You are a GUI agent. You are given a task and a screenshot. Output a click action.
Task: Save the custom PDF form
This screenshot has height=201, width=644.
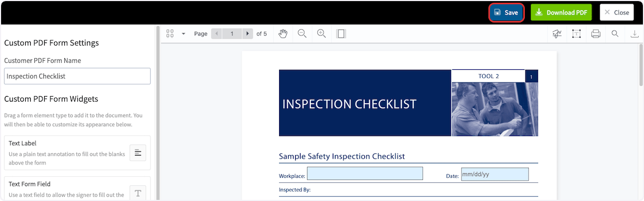click(506, 12)
